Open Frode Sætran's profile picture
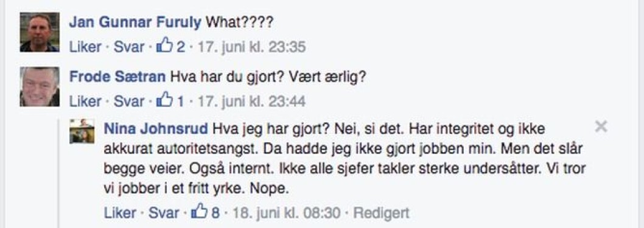 (40, 86)
